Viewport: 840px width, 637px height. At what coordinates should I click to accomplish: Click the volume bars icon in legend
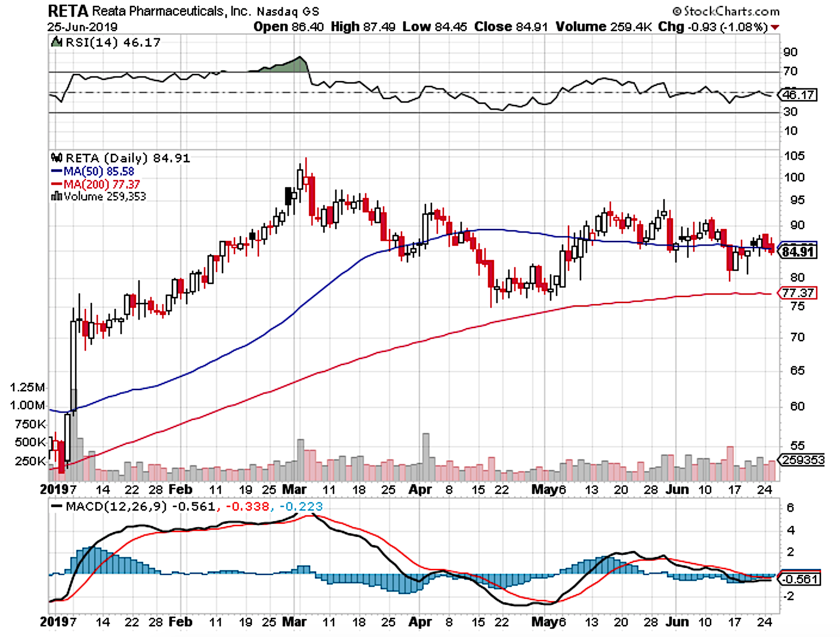click(57, 196)
